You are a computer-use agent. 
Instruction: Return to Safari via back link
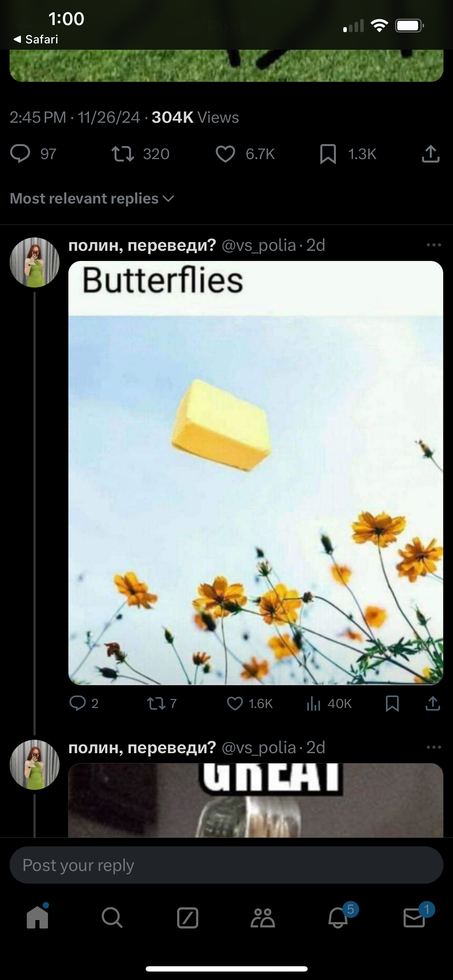(36, 39)
